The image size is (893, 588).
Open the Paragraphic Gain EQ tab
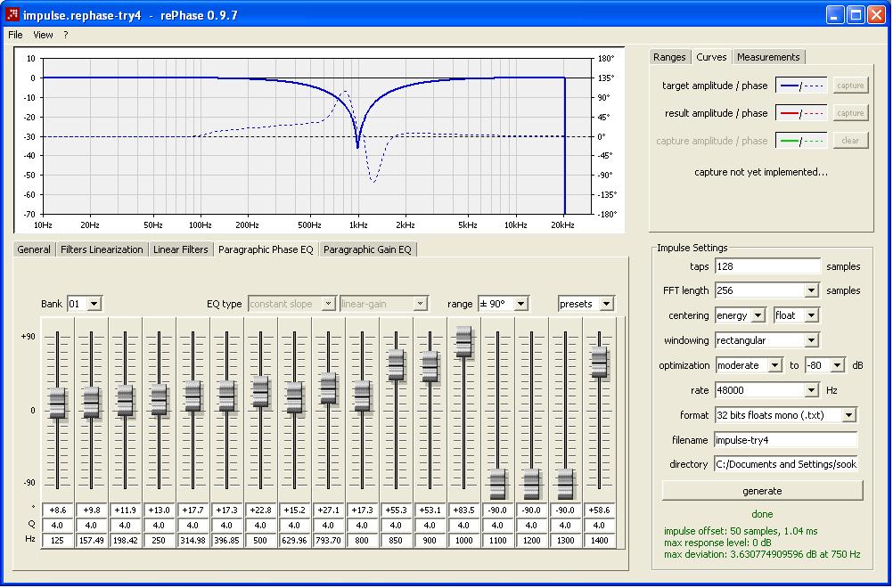tap(367, 249)
